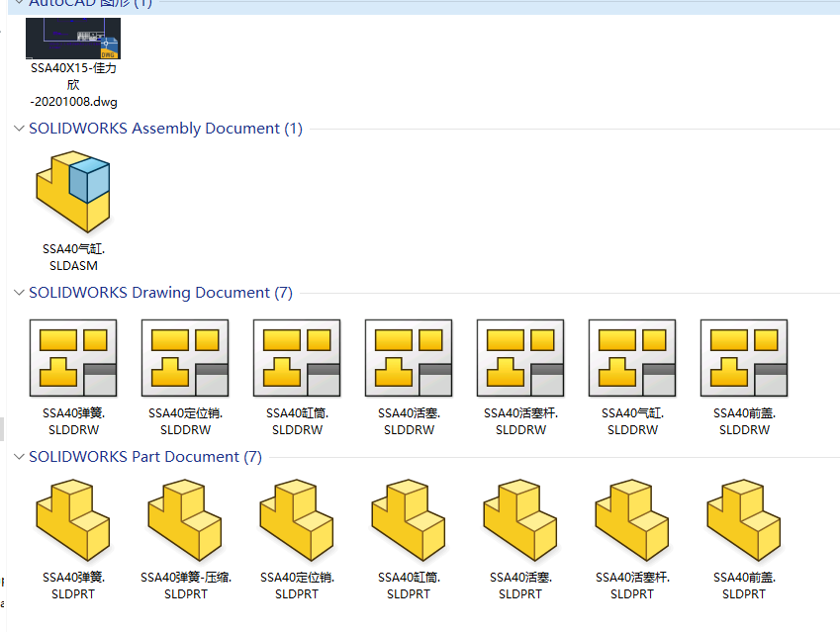840x632 pixels.
Task: Select the SSA40X15 dwg file thumbnail
Action: 73,38
